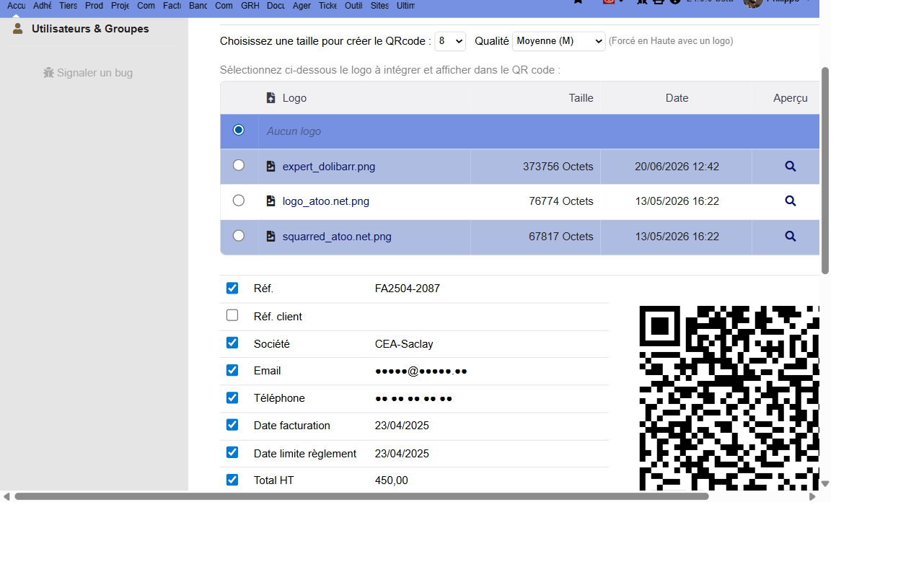The width and height of the screenshot is (924, 580).
Task: Click the Date column header
Action: pyautogui.click(x=677, y=98)
